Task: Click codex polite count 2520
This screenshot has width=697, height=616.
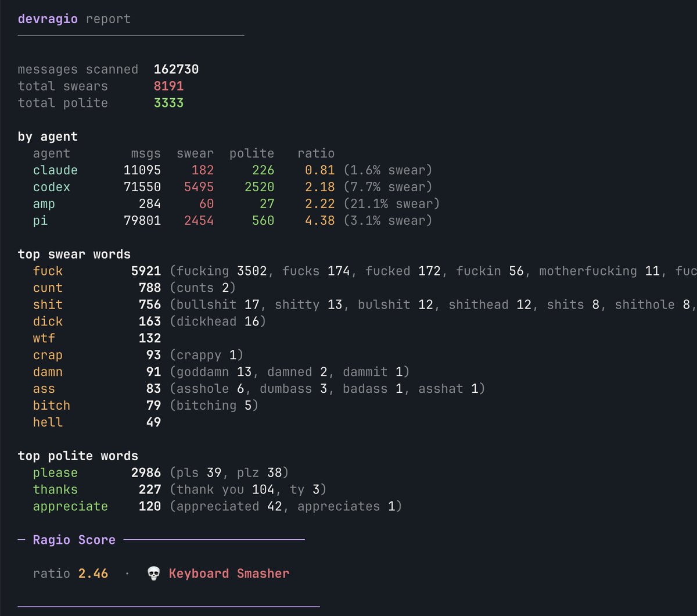Action: [x=259, y=187]
